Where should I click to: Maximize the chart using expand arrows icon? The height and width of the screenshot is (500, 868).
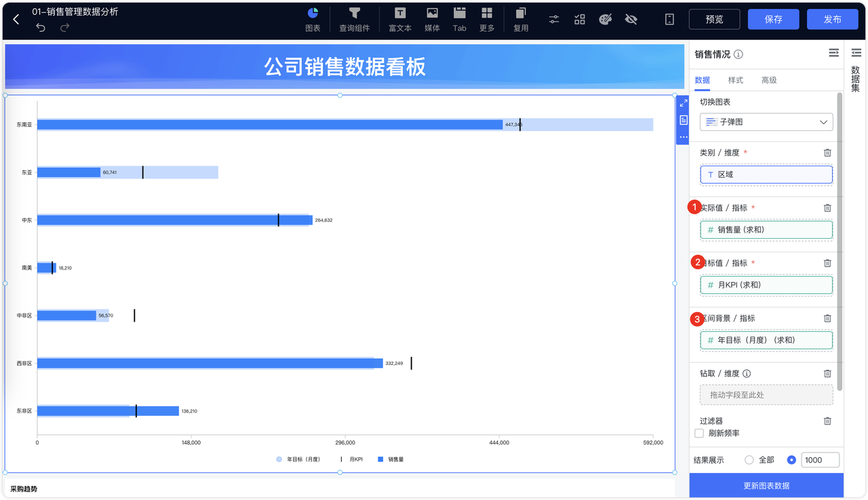pyautogui.click(x=684, y=103)
